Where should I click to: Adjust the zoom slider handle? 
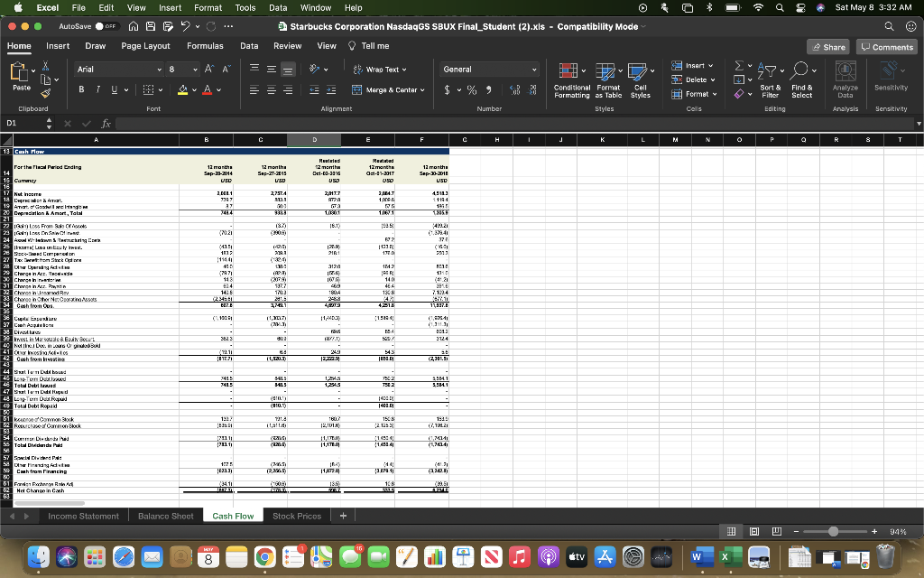(x=833, y=531)
